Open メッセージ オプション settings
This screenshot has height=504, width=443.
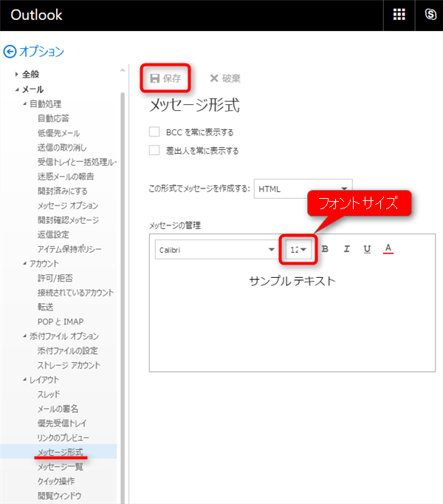click(x=68, y=205)
